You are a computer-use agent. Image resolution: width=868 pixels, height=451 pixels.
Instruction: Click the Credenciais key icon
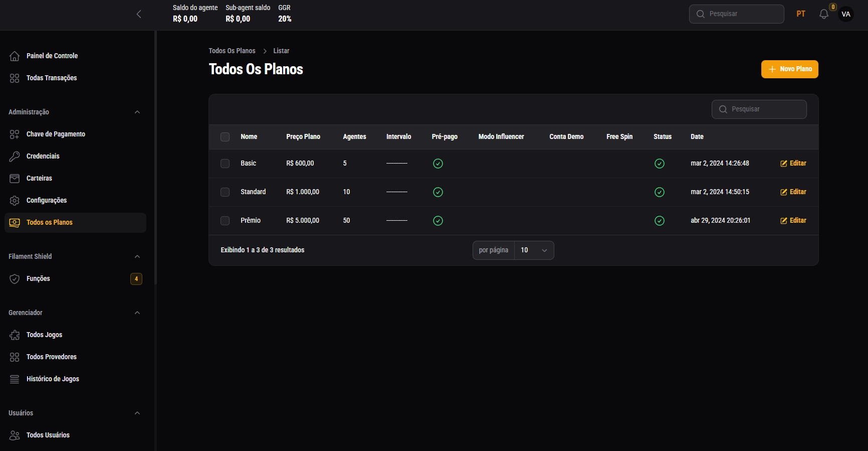(x=15, y=157)
